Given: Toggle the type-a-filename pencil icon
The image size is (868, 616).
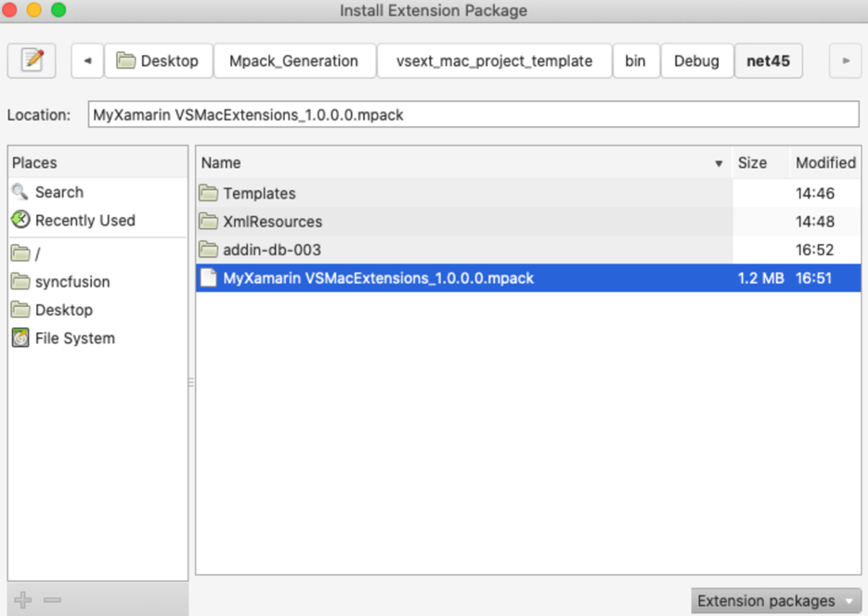Looking at the screenshot, I should [x=32, y=61].
